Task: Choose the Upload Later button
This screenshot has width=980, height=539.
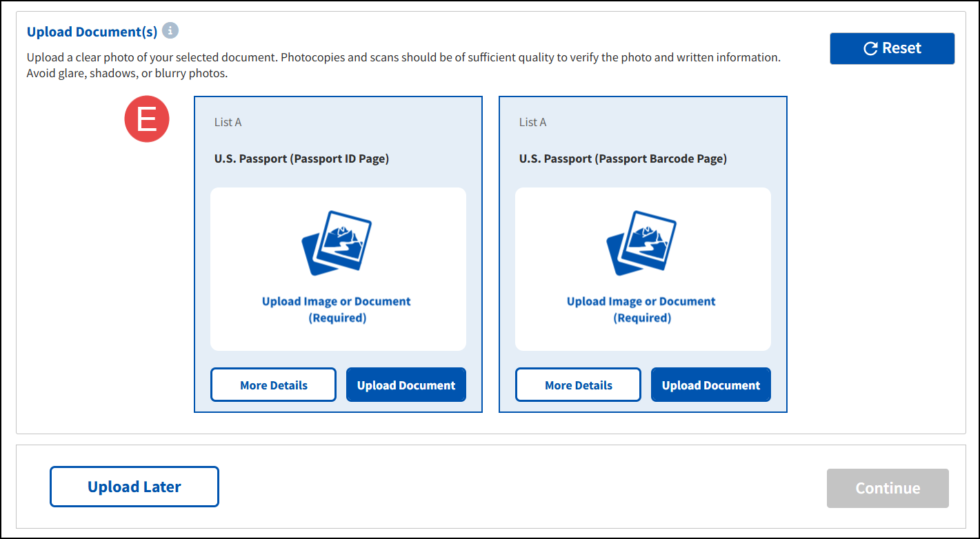Action: 134,487
